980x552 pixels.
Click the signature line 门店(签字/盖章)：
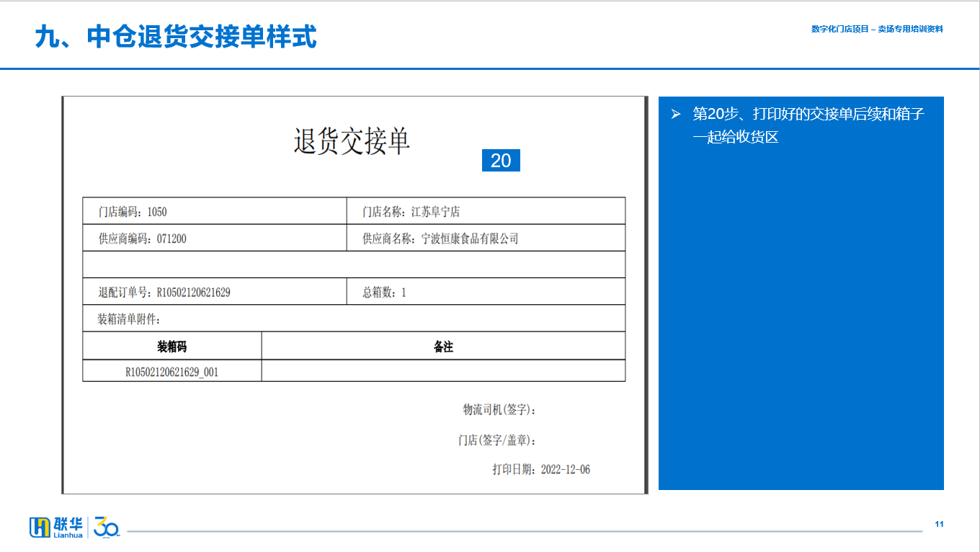[x=497, y=440]
